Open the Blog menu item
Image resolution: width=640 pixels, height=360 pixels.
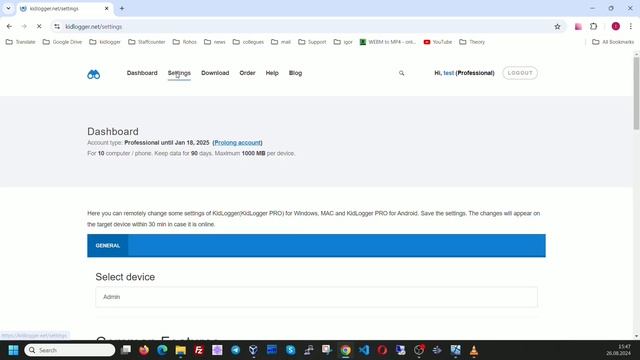(x=296, y=73)
